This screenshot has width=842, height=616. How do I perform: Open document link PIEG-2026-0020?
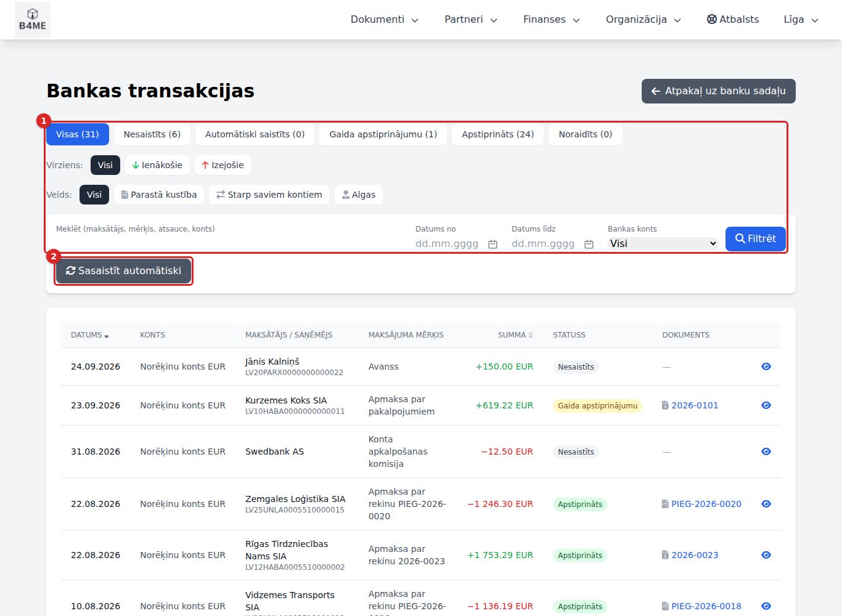click(701, 504)
